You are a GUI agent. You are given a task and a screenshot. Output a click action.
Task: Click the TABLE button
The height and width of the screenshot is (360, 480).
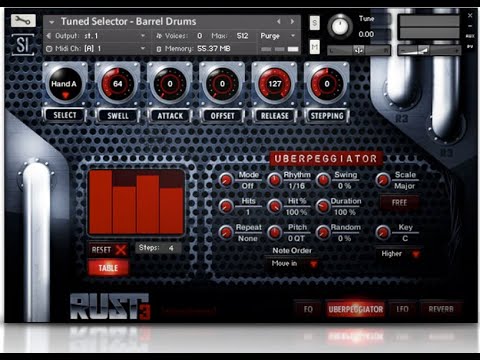point(108,268)
